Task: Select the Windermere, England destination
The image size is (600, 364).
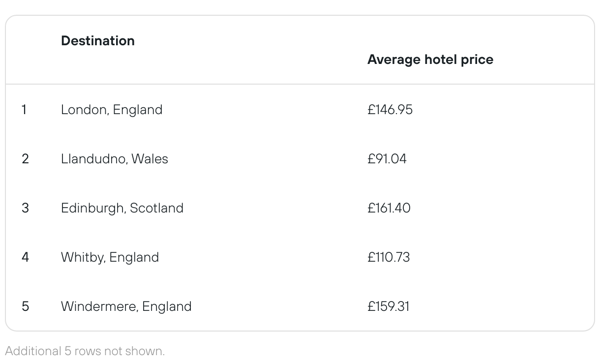Action: [x=126, y=306]
